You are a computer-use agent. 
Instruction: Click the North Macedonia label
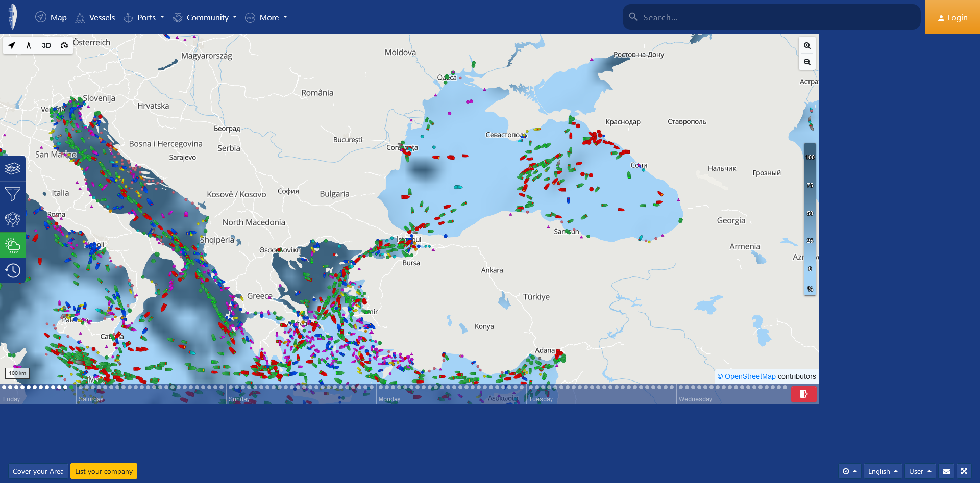click(254, 222)
